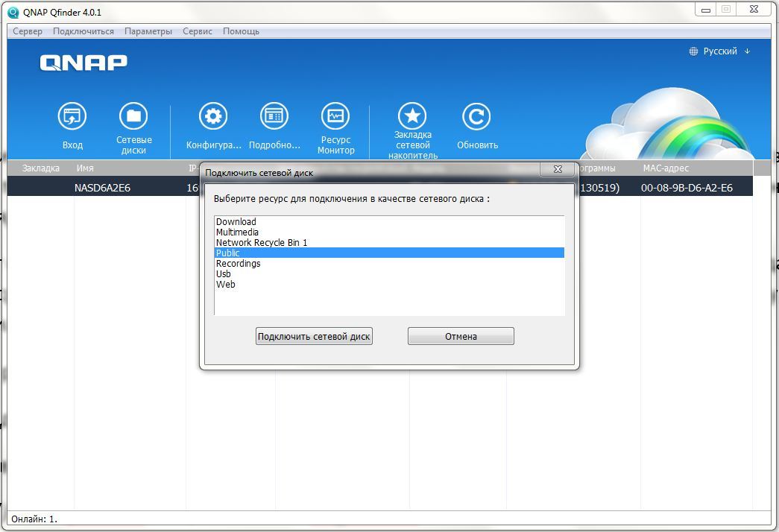Launch the Ресурс Монитор icon

click(335, 116)
